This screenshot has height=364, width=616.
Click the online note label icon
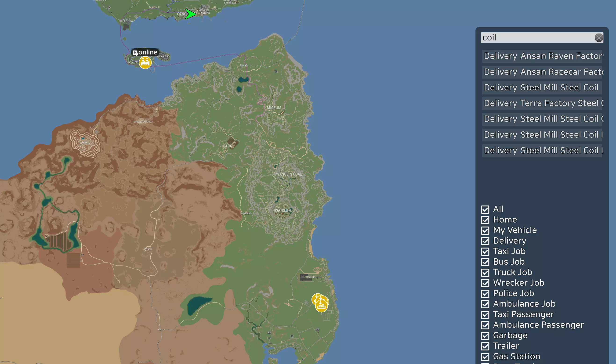click(135, 53)
